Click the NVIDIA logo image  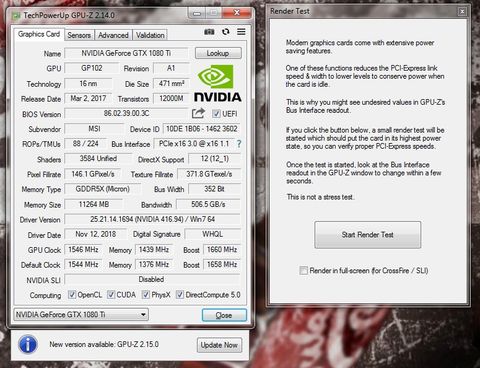(217, 83)
